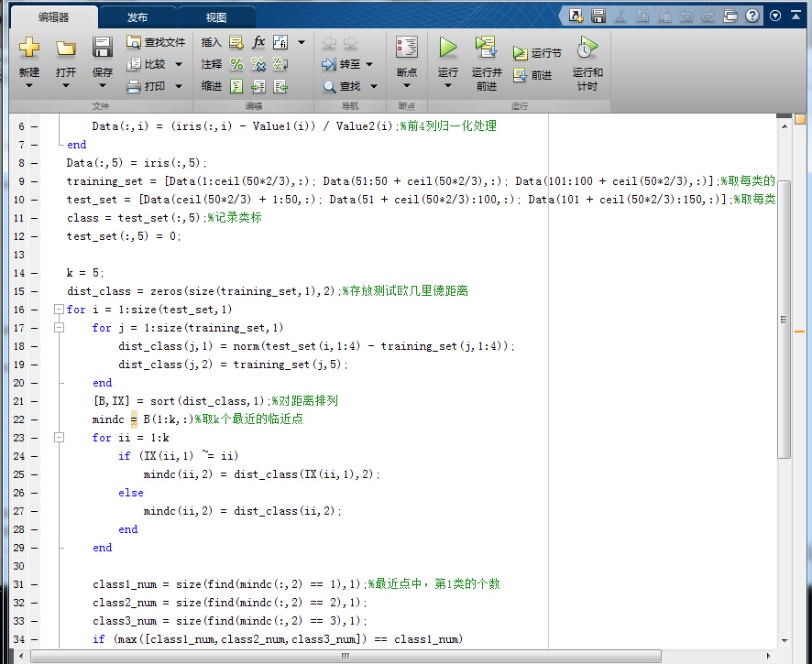Click the orange warning marker in message bar
812x664 pixels.
click(799, 332)
